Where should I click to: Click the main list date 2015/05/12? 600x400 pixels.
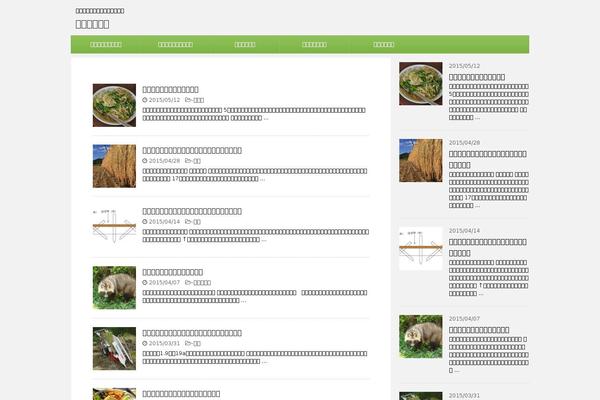[164, 100]
